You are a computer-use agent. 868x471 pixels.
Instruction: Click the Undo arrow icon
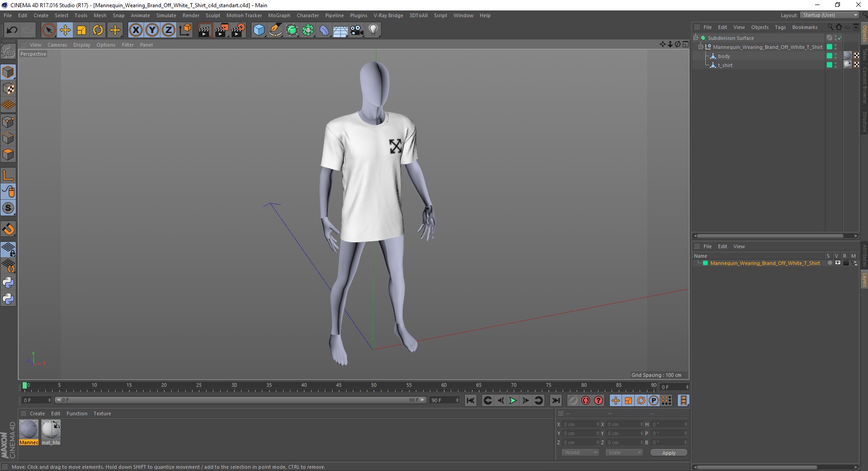(x=12, y=30)
